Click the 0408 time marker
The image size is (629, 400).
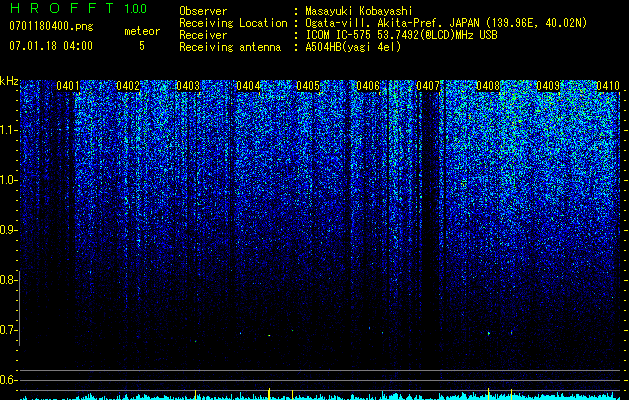488,86
